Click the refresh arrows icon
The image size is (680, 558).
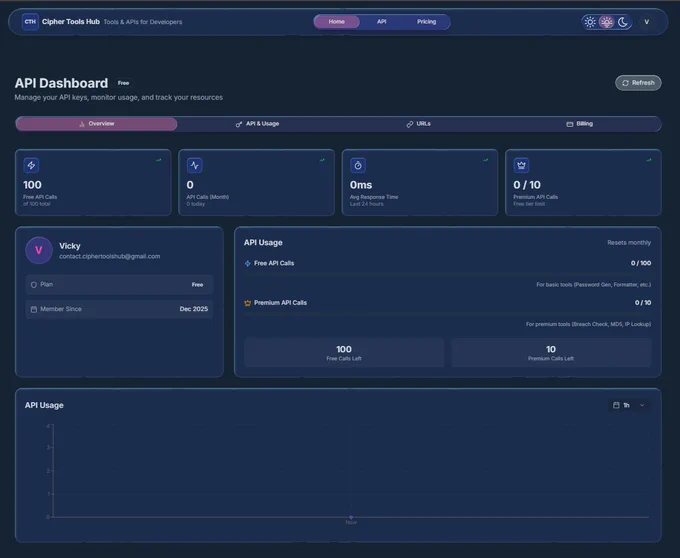pos(625,83)
